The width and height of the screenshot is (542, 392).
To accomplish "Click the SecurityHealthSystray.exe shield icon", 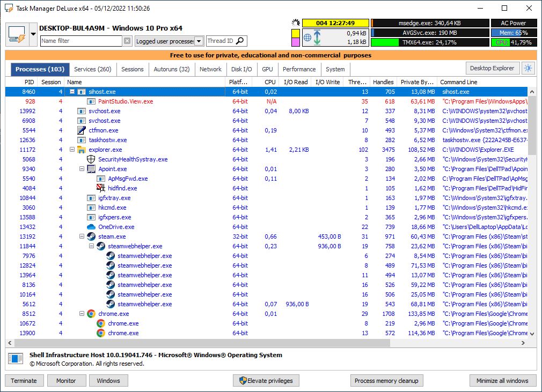I will coord(91,159).
